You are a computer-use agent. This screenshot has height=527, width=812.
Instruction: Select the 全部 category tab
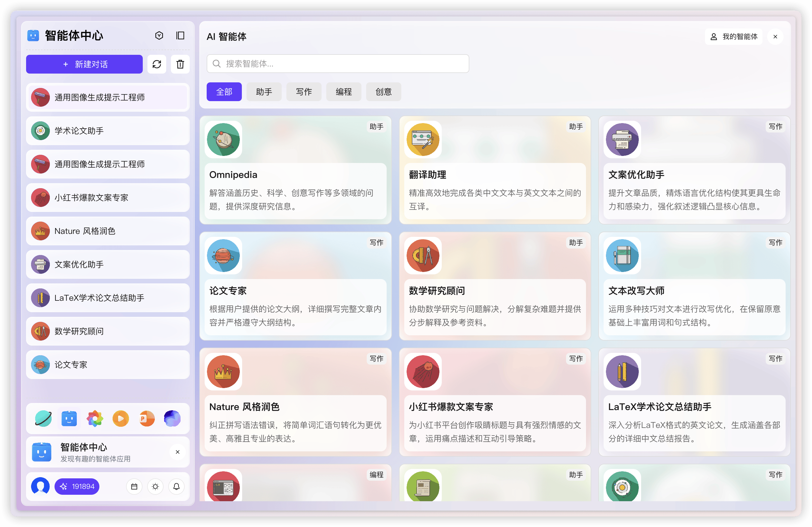[x=224, y=92]
